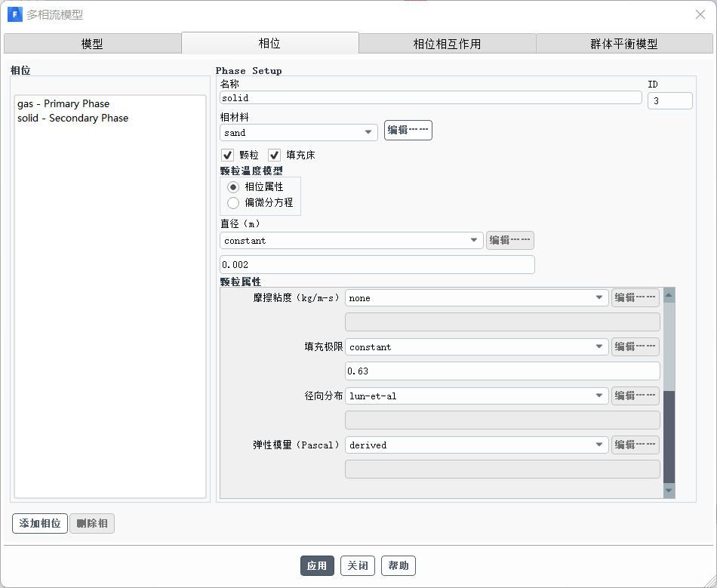This screenshot has width=717, height=588.
Task: Open the 径向分布 lun-et-al dropdown
Action: coord(476,396)
